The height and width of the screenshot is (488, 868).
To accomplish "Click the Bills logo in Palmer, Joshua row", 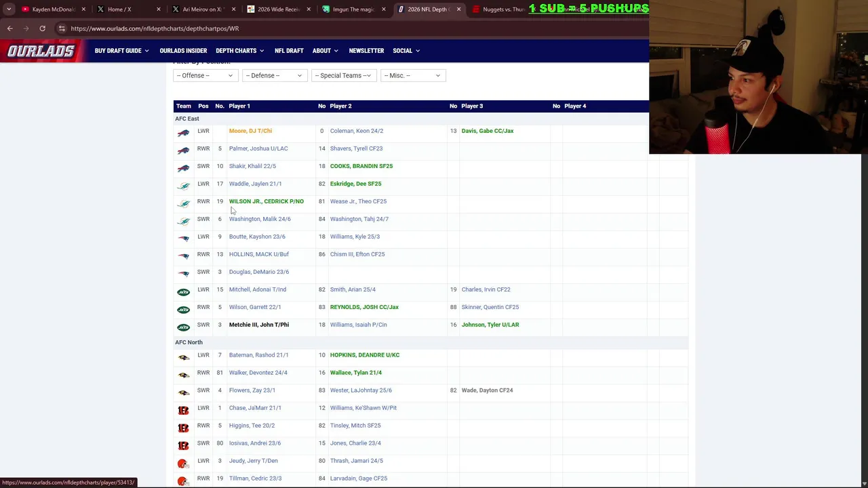I will [183, 151].
